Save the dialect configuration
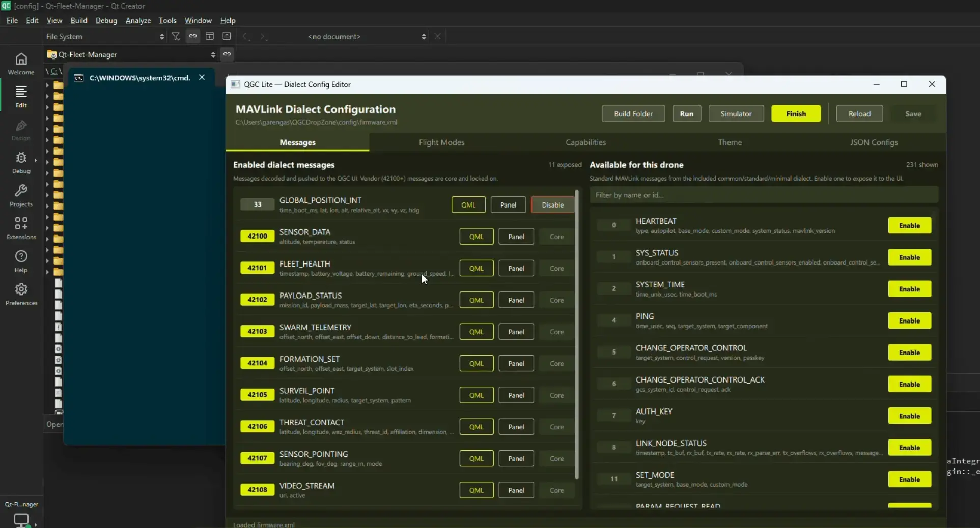980x528 pixels. [x=913, y=113]
